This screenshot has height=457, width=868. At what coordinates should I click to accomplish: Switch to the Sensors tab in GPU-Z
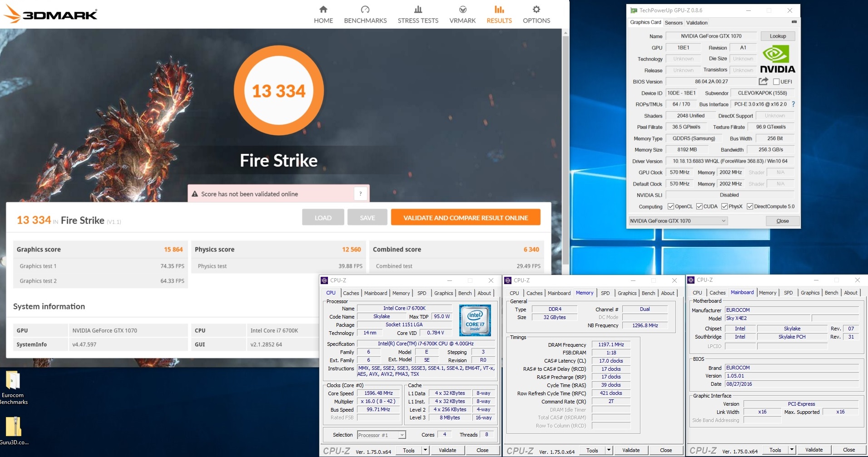pos(674,23)
